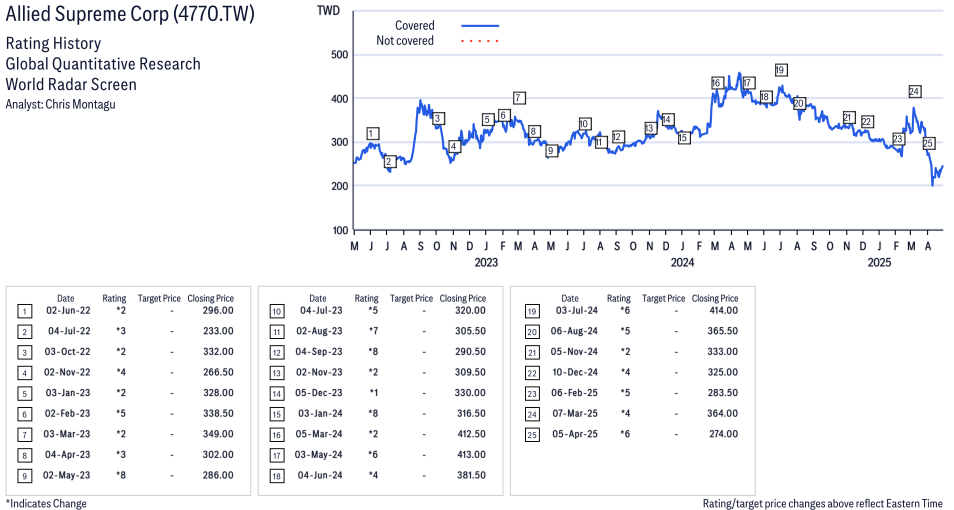Click the Analyst: Chris Montagu text
This screenshot has width=954, height=510.
[60, 104]
